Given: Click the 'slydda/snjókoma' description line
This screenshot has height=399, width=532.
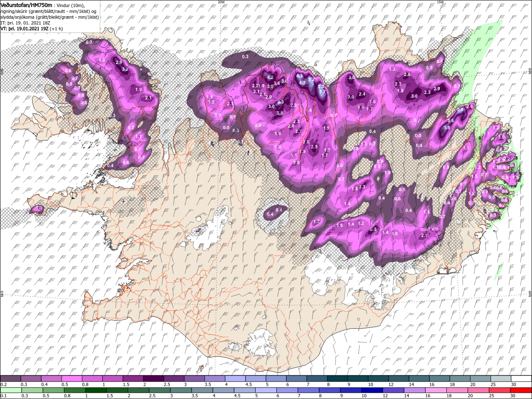Looking at the screenshot, I should (50, 17).
